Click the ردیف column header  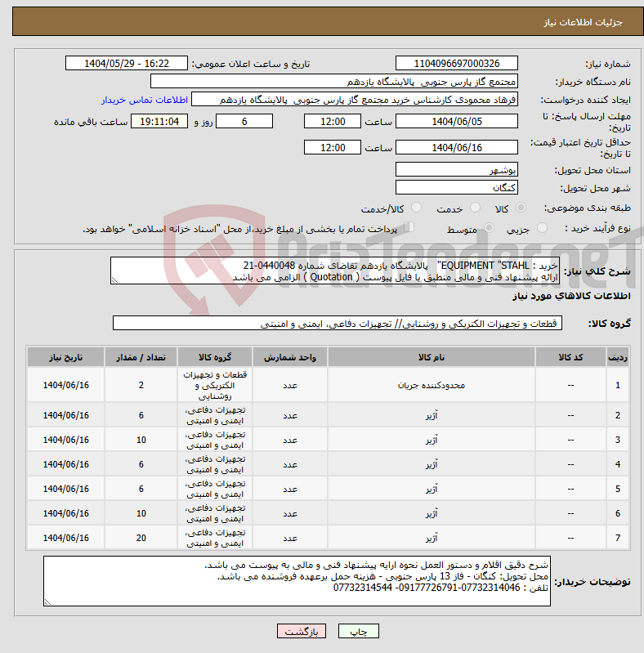click(x=618, y=357)
